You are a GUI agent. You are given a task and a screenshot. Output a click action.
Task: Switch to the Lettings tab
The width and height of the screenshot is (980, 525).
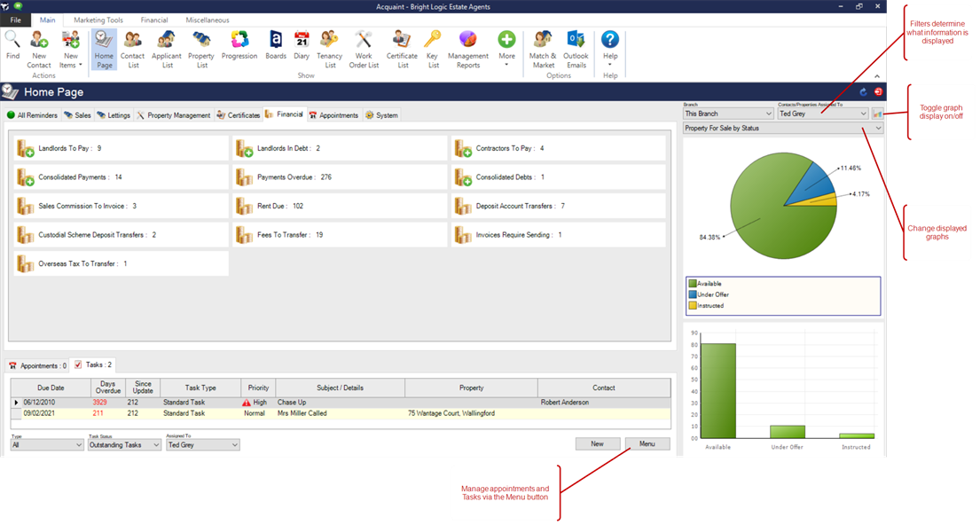pos(114,115)
